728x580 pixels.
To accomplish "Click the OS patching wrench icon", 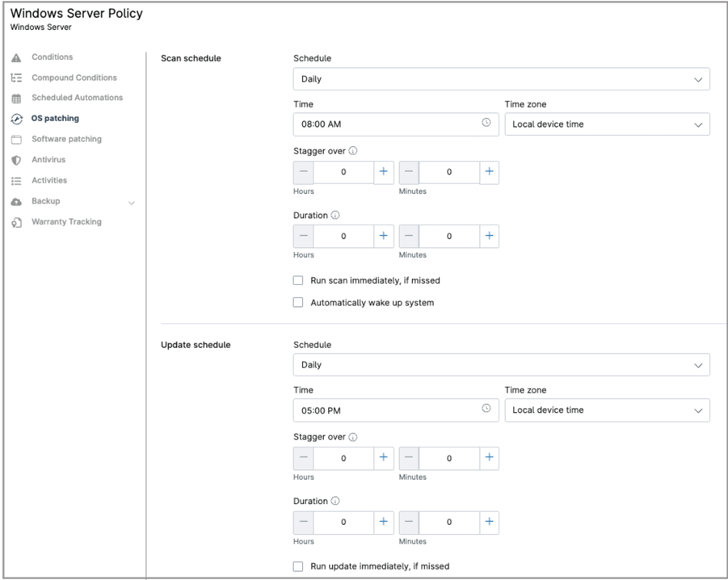I will 16,119.
